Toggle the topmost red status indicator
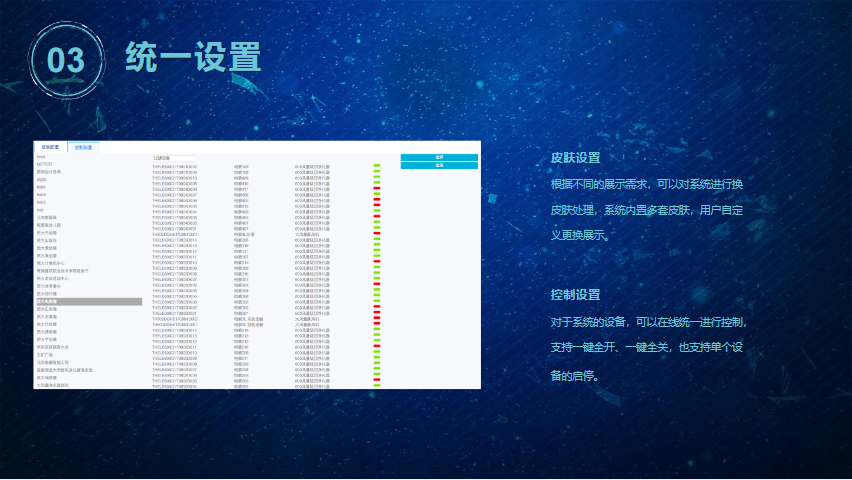852x480 pixels. [x=377, y=189]
